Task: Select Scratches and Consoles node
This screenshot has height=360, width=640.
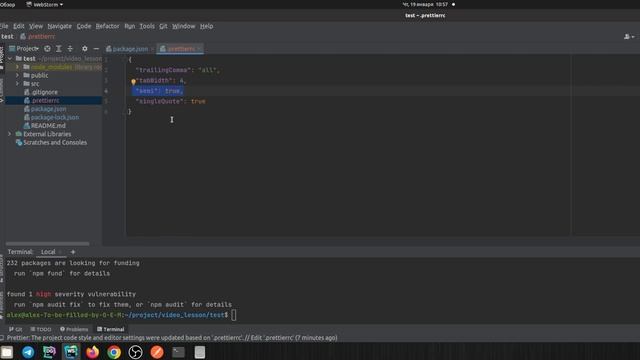Action: [51, 142]
